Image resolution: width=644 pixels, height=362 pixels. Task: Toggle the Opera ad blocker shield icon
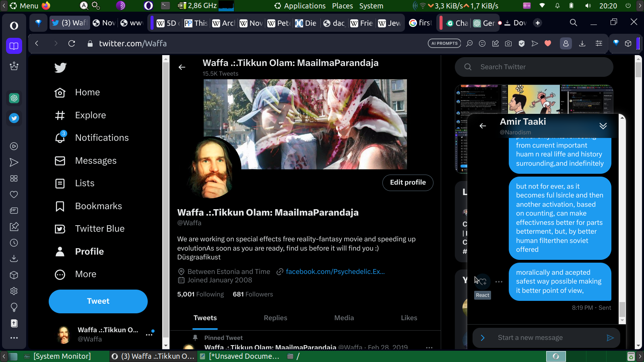522,43
